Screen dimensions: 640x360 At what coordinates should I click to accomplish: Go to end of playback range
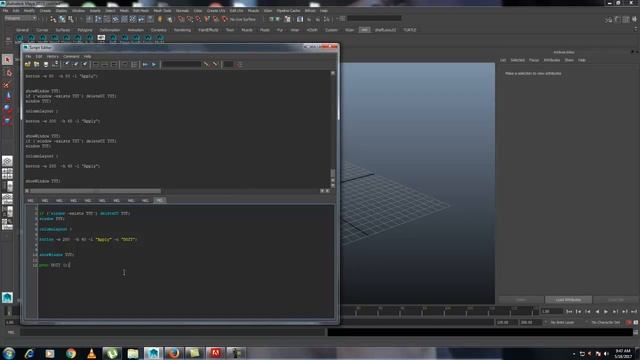[x=634, y=311]
